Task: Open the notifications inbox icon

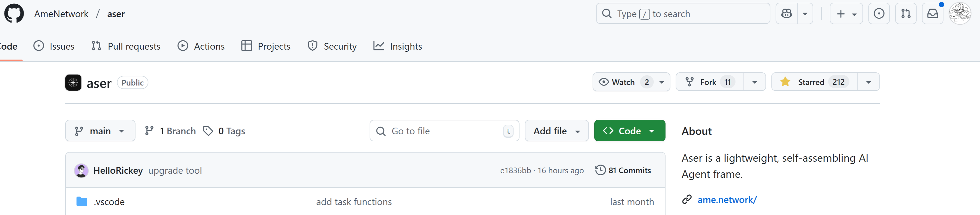Action: [x=933, y=14]
